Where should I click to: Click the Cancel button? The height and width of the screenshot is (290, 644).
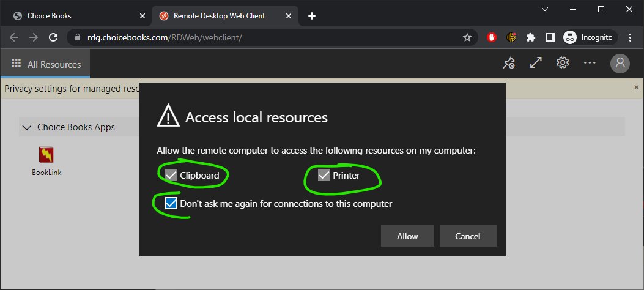[x=468, y=236]
